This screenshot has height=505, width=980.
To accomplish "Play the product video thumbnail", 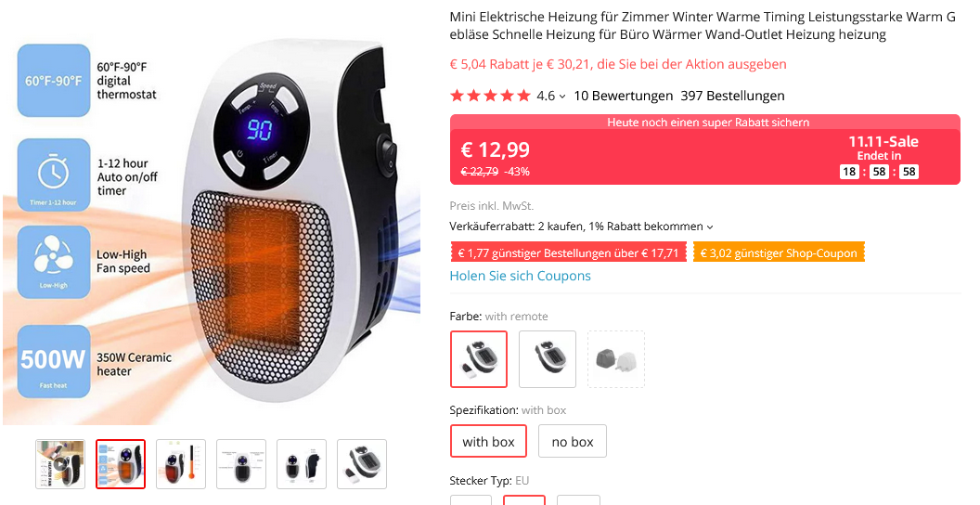I will click(x=60, y=464).
